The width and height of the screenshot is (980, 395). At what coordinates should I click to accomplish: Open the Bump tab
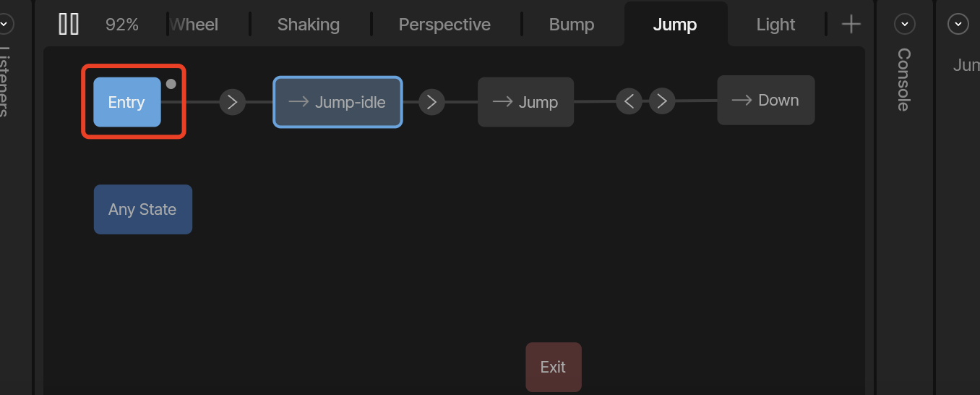click(x=572, y=24)
